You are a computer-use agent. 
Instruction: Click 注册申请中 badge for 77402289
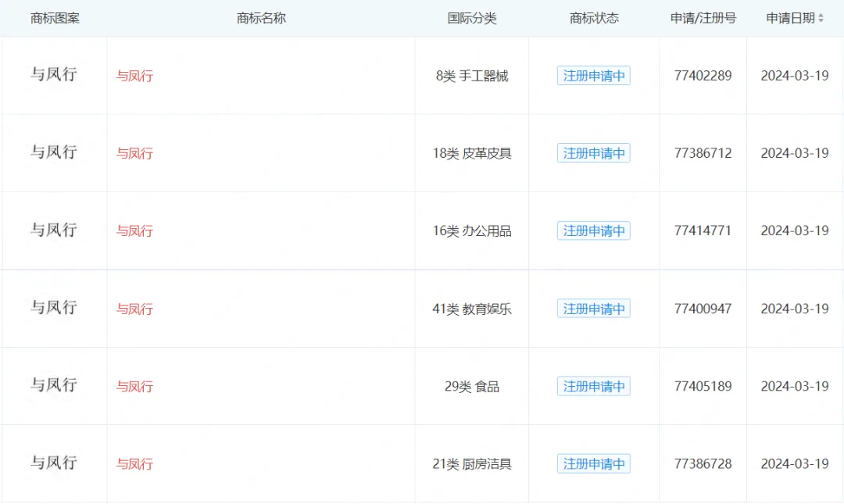point(594,76)
